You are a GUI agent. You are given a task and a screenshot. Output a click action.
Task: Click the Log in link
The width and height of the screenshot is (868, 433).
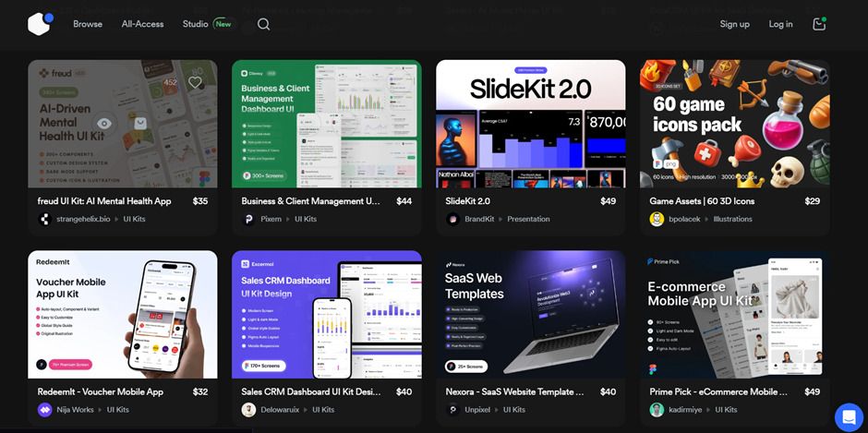coord(780,24)
